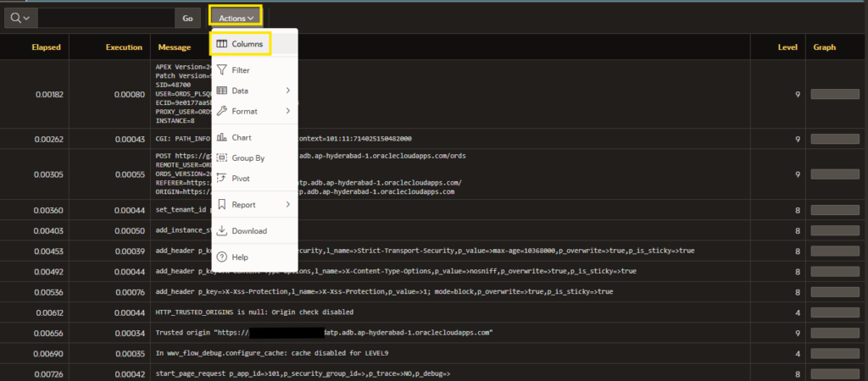Click elapsed value 0.00305
The image size is (868, 381).
pos(48,174)
